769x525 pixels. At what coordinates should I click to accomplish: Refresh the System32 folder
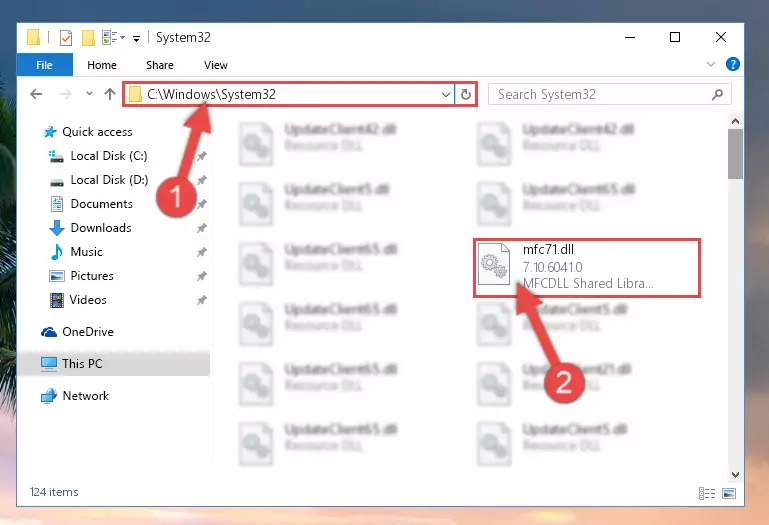click(x=466, y=94)
